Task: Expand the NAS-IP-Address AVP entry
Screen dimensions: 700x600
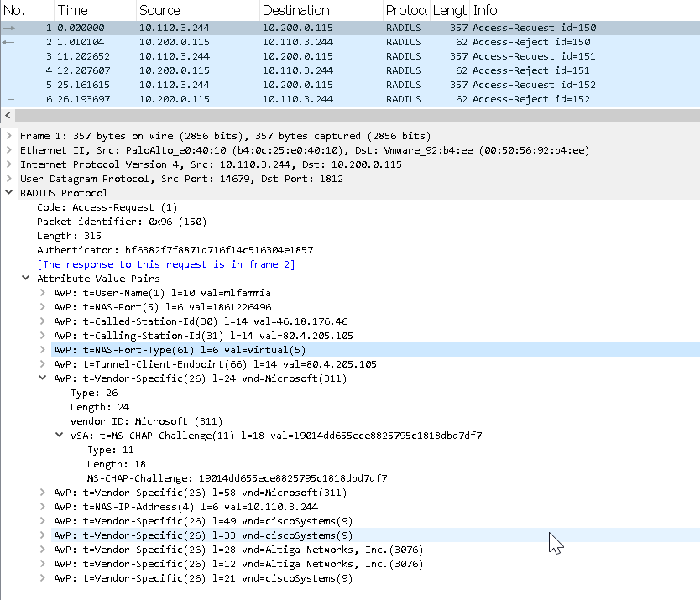Action: point(42,507)
